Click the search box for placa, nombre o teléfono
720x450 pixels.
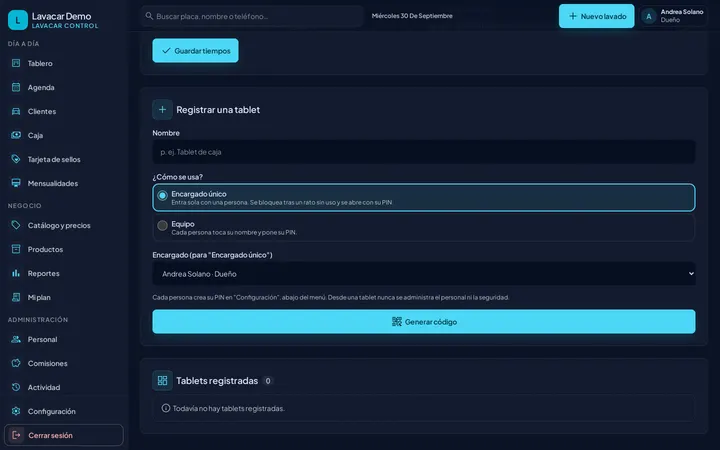252,16
